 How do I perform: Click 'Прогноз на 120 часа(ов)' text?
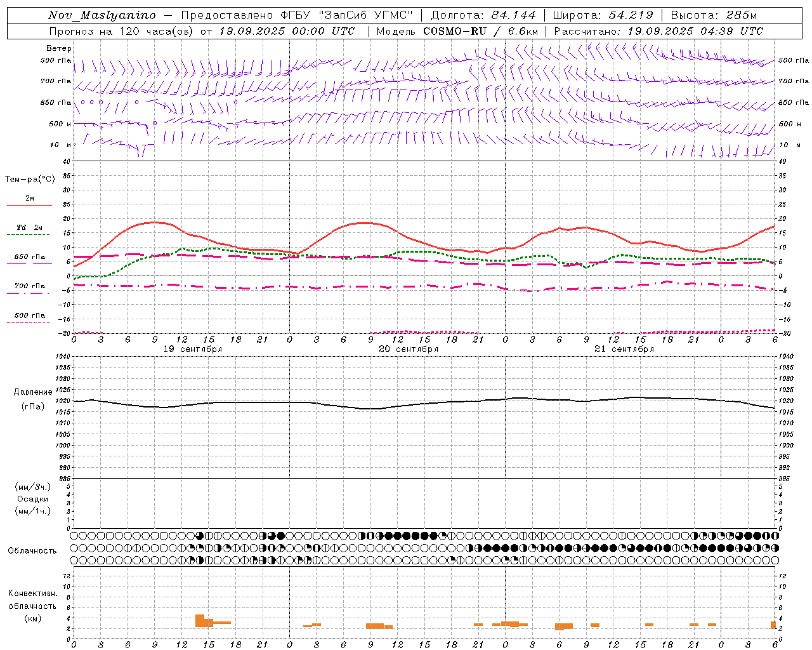[x=121, y=31]
